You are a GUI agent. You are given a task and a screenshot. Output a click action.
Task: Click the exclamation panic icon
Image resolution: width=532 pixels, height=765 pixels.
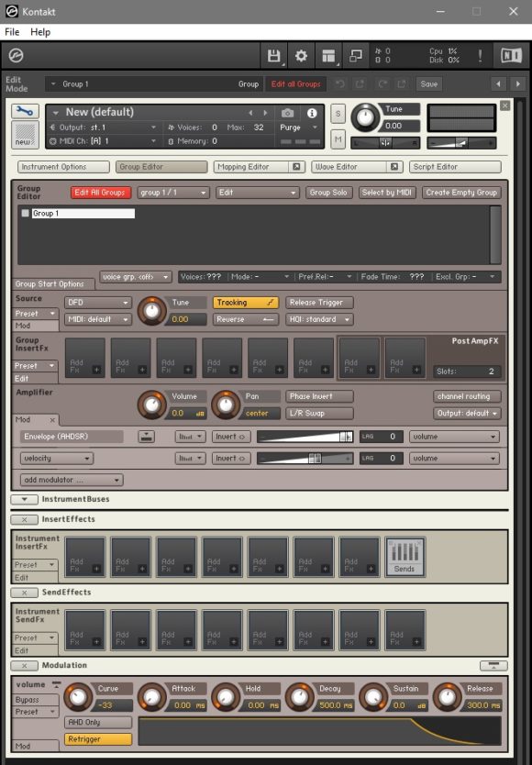tap(480, 56)
